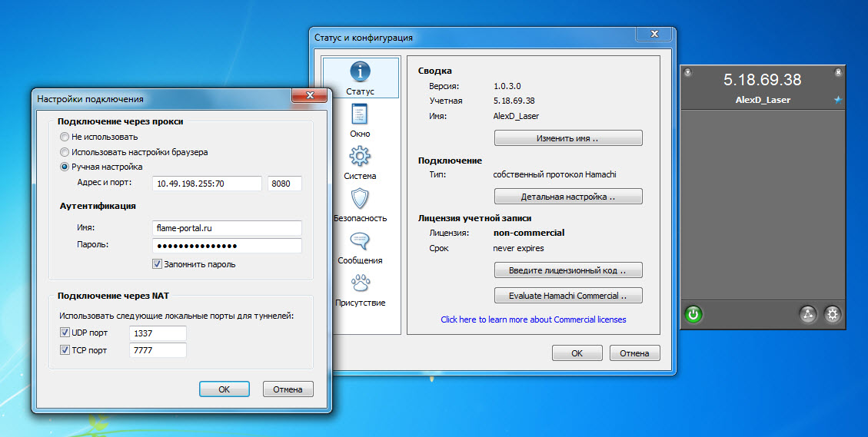
Task: Click the proxy address field 10.49.198.255:70
Action: pos(207,184)
